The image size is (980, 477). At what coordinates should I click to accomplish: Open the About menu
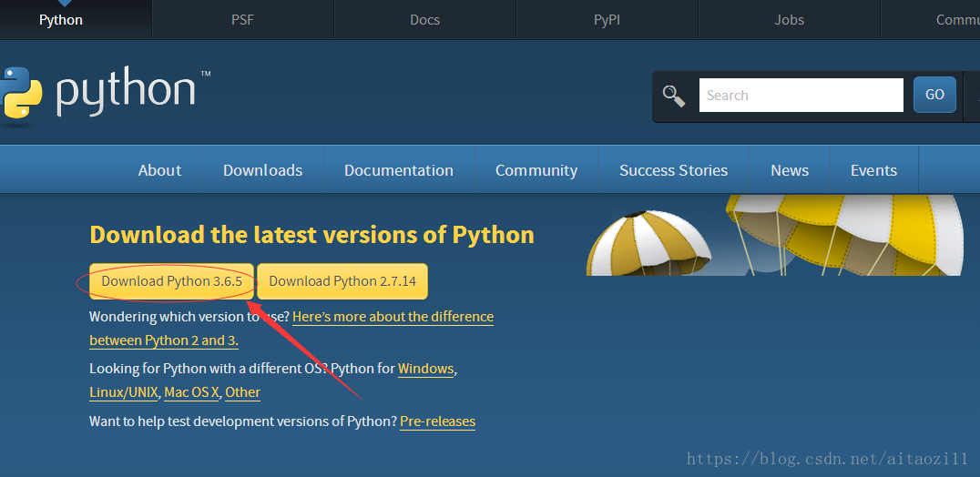[159, 170]
